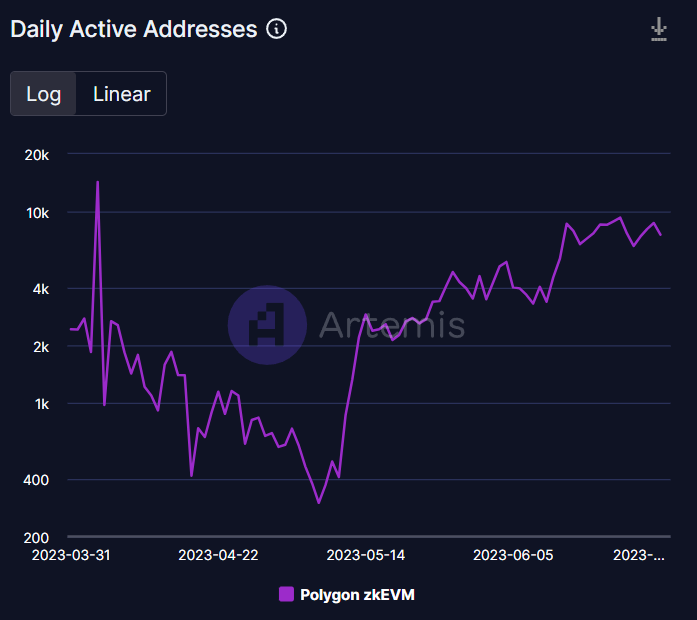This screenshot has height=620, width=697.
Task: Open the Daily Active Addresses info icon
Action: [276, 29]
